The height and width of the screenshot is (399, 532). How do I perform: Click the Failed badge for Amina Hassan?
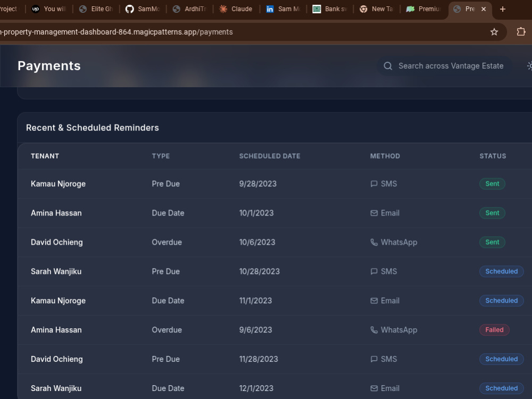tap(494, 330)
